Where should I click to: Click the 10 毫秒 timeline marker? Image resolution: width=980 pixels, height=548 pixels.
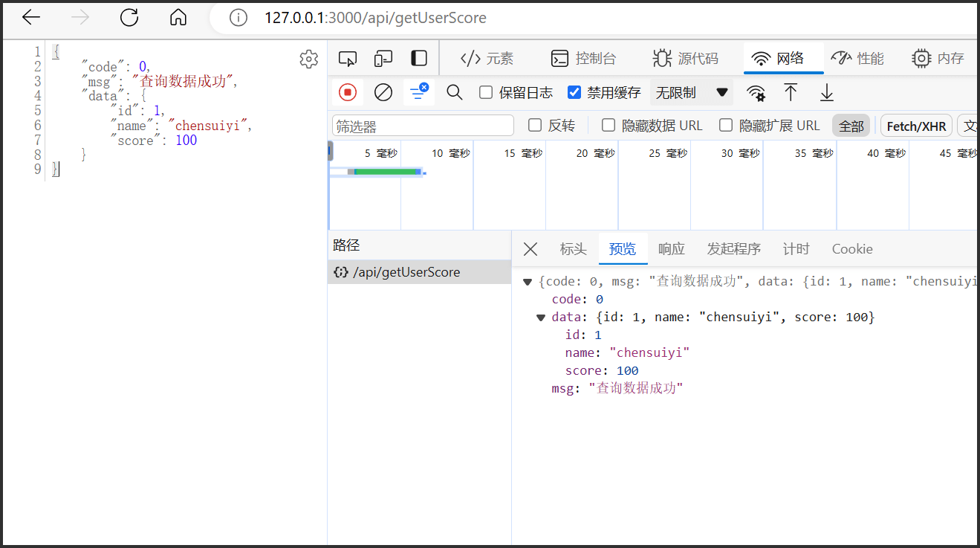pyautogui.click(x=450, y=153)
